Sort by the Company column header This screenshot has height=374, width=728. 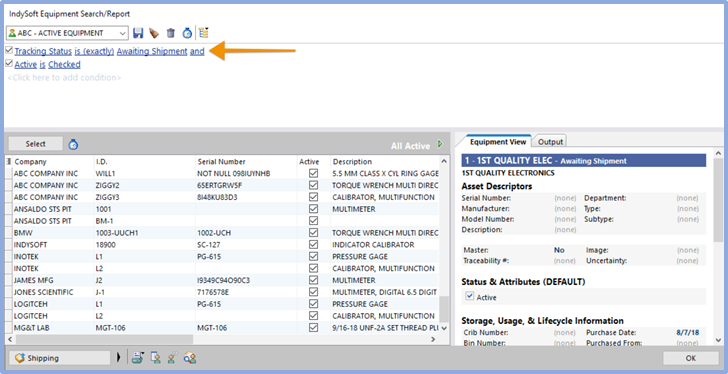(53, 161)
